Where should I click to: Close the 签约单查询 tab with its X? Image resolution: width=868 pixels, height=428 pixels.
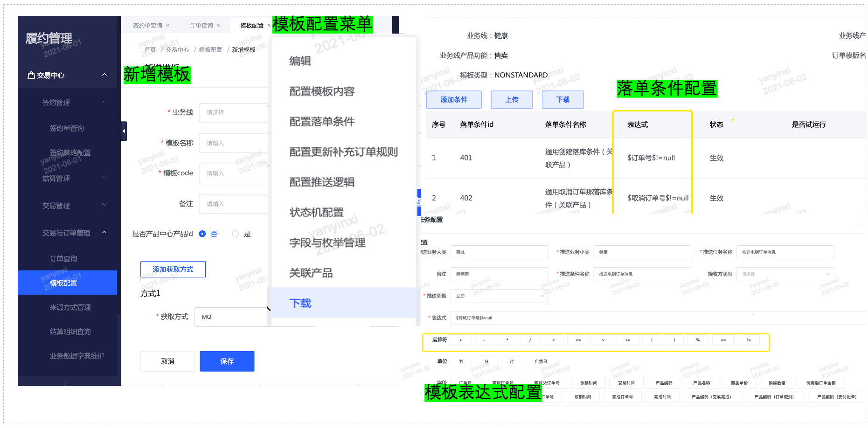(168, 26)
